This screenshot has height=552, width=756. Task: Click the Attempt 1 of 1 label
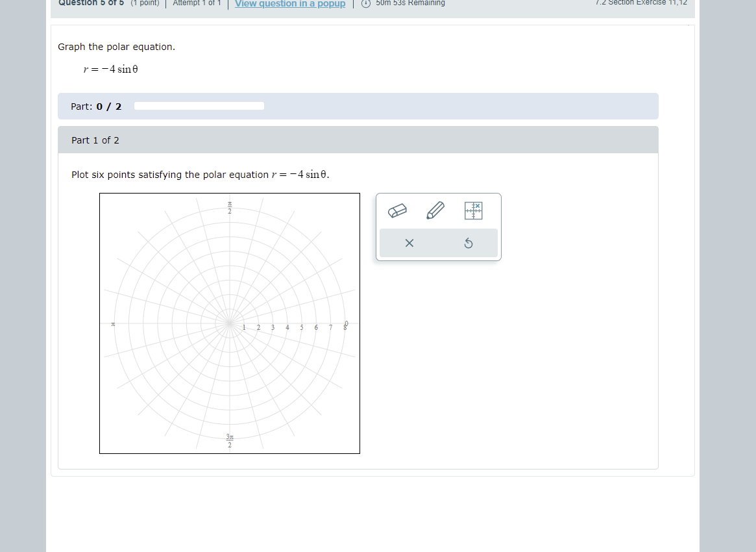tap(197, 3)
